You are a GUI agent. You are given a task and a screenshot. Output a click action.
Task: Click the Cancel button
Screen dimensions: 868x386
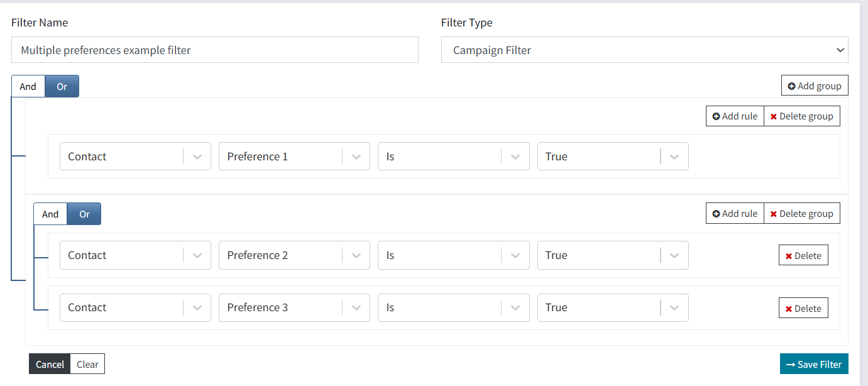[50, 364]
